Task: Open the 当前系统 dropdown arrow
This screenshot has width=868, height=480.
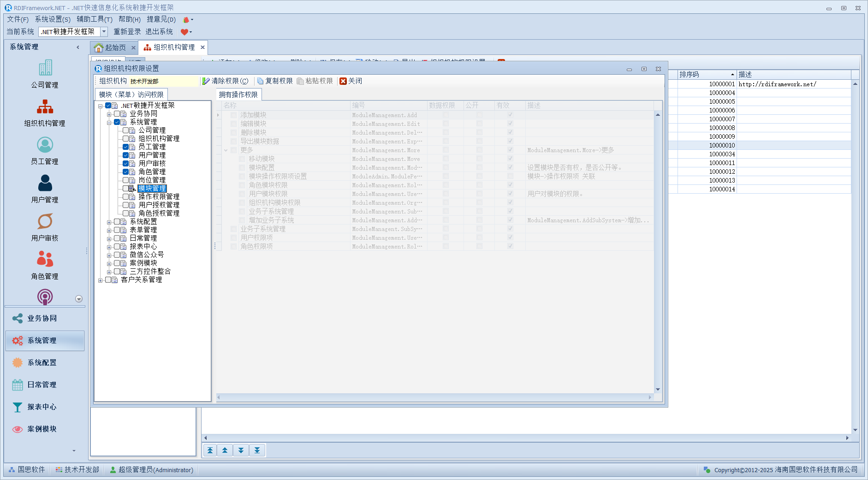Action: pos(104,32)
